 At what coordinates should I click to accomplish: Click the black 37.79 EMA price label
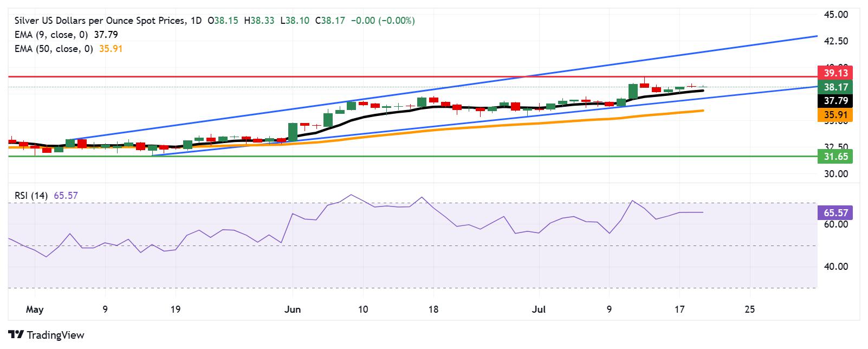(x=835, y=101)
